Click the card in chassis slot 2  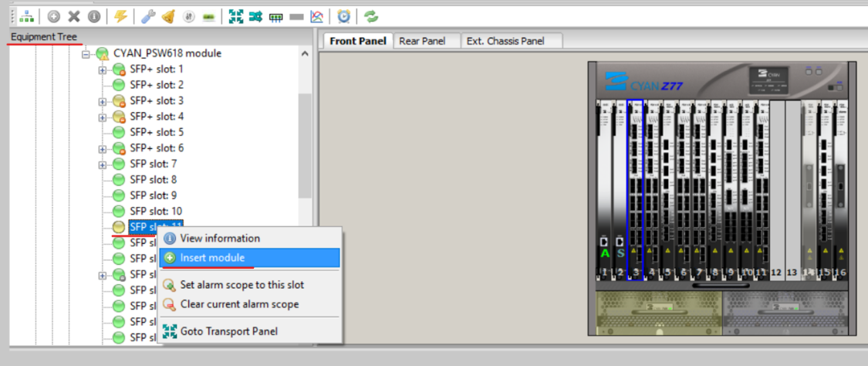tap(620, 190)
